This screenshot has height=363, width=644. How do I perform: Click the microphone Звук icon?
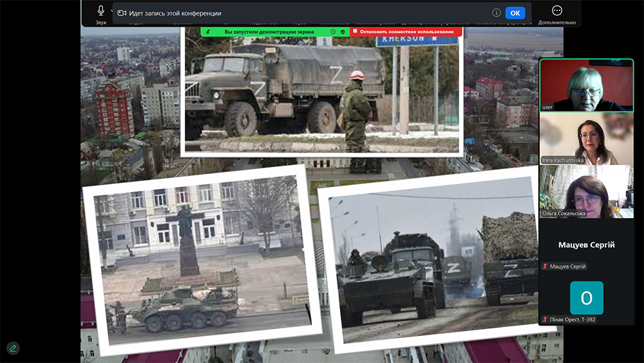click(x=101, y=11)
